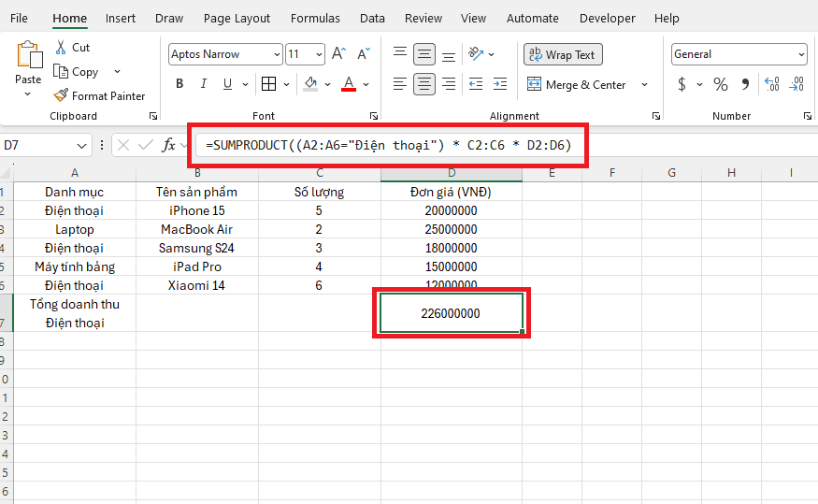This screenshot has height=504, width=818.
Task: Toggle Italic formatting
Action: 204,84
